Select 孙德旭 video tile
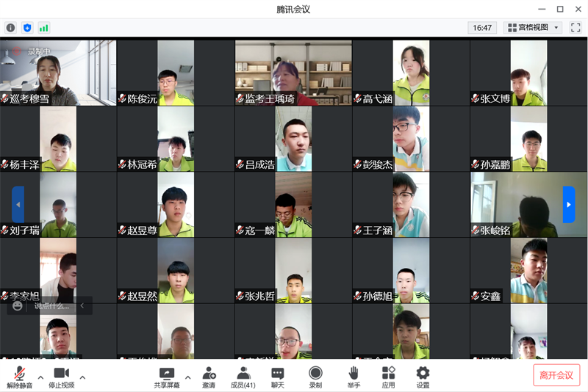 411,271
